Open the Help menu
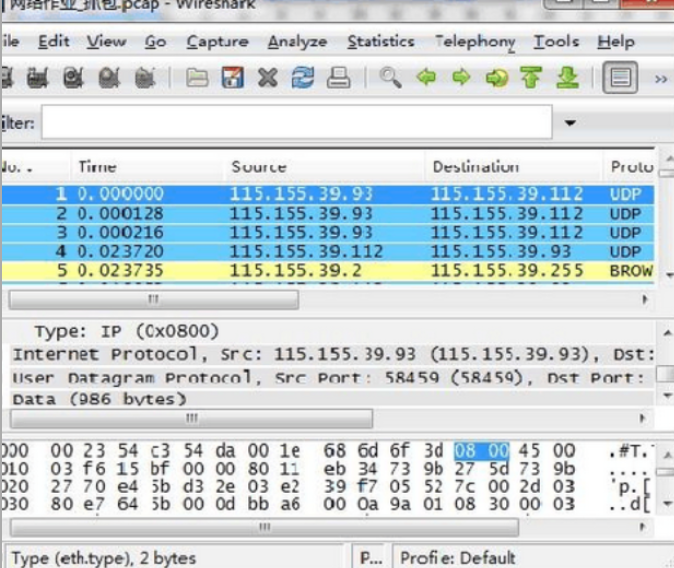 click(616, 42)
